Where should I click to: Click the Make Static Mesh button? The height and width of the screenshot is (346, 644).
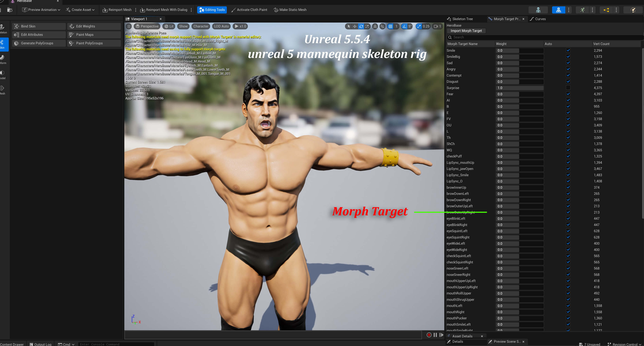click(290, 10)
